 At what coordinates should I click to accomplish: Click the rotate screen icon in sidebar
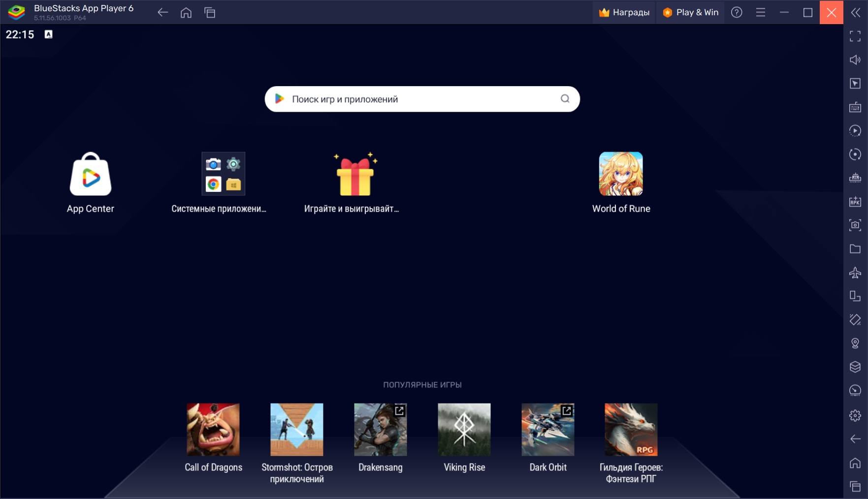(856, 320)
